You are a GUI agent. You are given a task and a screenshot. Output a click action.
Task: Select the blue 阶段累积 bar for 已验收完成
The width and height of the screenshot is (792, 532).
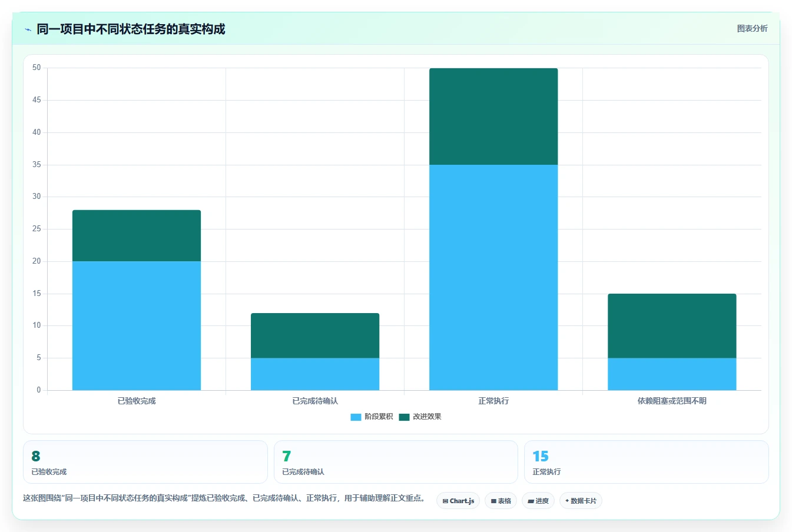click(137, 325)
